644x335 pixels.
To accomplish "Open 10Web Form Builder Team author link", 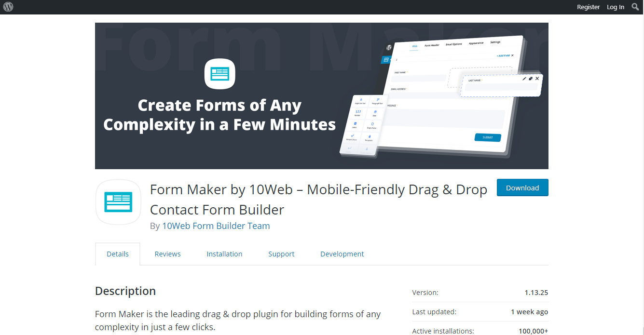I will [x=216, y=226].
